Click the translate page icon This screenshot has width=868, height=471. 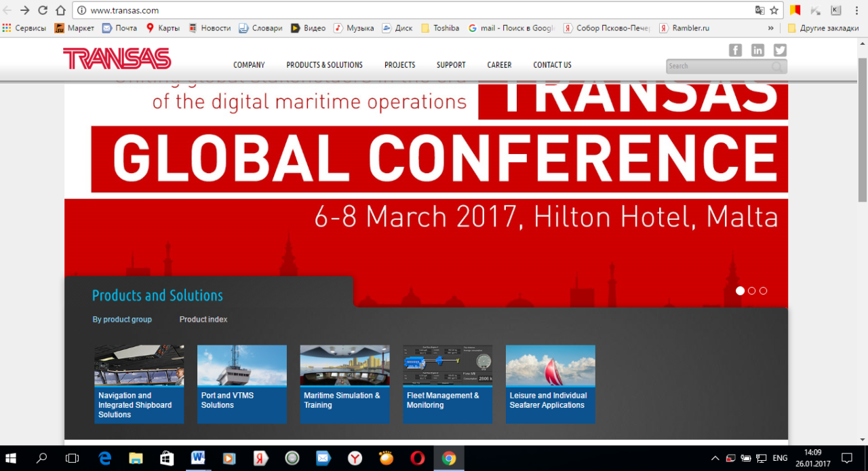(759, 10)
